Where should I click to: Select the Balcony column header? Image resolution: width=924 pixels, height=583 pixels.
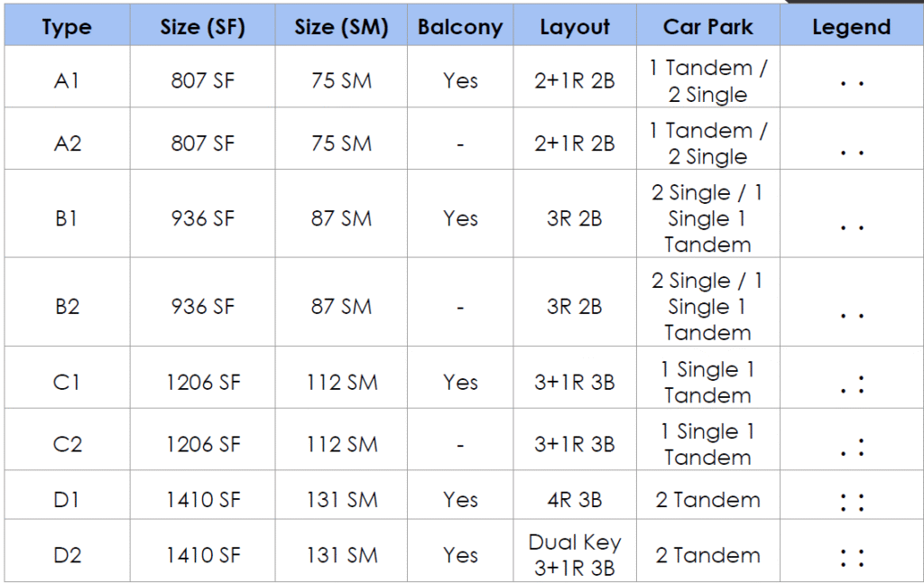(x=460, y=27)
